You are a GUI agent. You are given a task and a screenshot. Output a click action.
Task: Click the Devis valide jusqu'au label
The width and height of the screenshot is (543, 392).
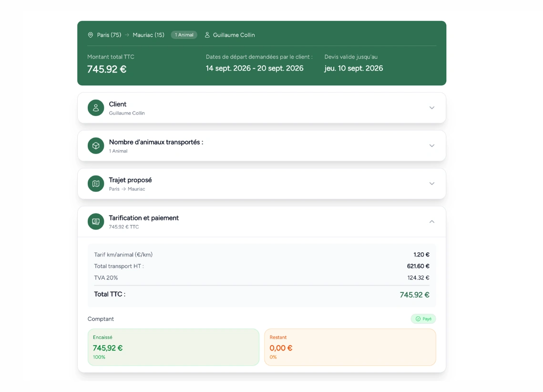[x=351, y=57]
